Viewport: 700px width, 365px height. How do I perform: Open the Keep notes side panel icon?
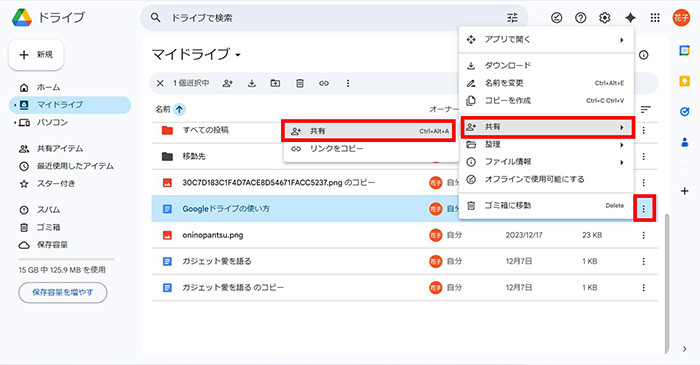click(684, 81)
